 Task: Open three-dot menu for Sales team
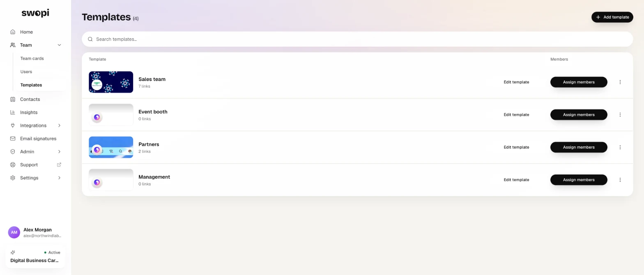(620, 82)
